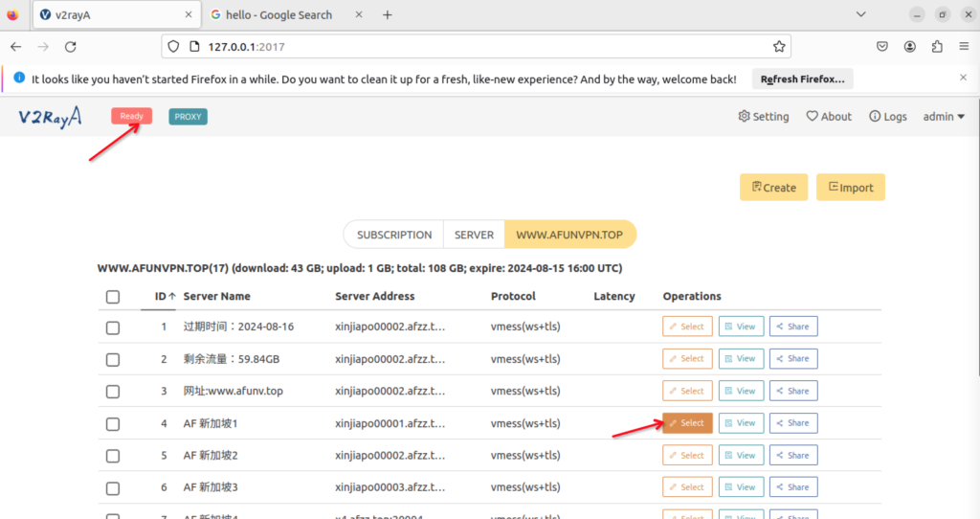980x519 pixels.
Task: View server 剩余流量:59.84GB details
Action: (x=741, y=358)
